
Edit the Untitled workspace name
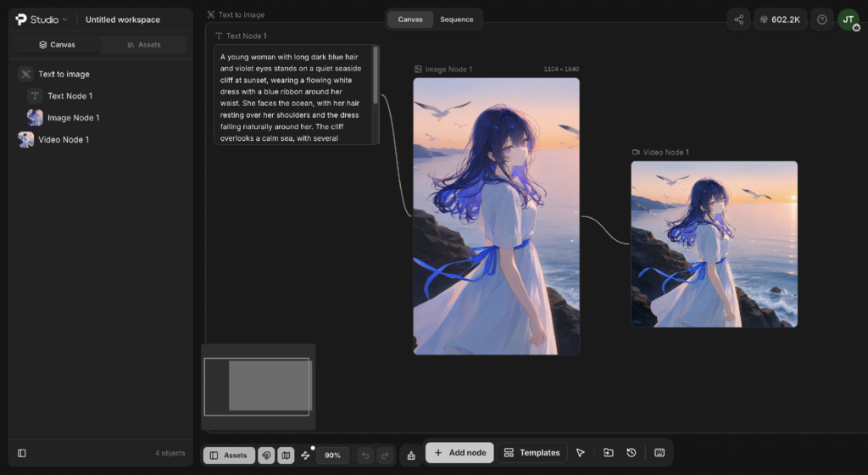point(123,20)
